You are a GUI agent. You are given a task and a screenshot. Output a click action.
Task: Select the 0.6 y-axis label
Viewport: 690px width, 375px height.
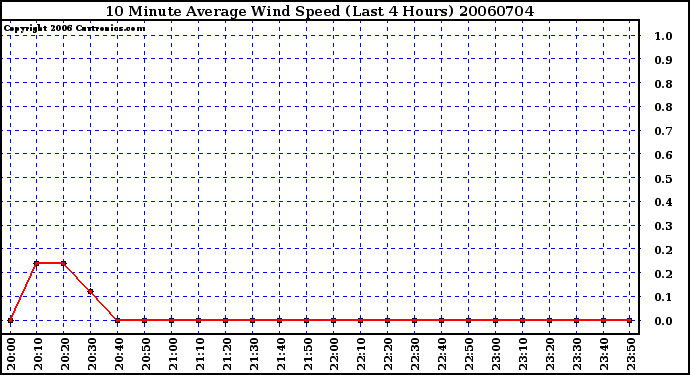click(x=663, y=155)
